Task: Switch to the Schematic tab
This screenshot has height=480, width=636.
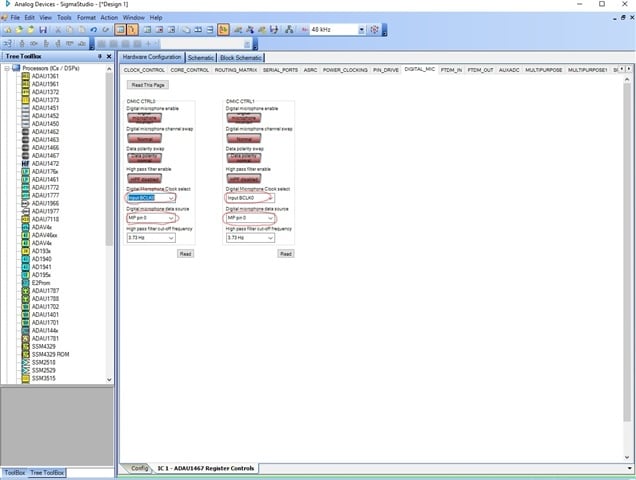Action: click(x=201, y=58)
